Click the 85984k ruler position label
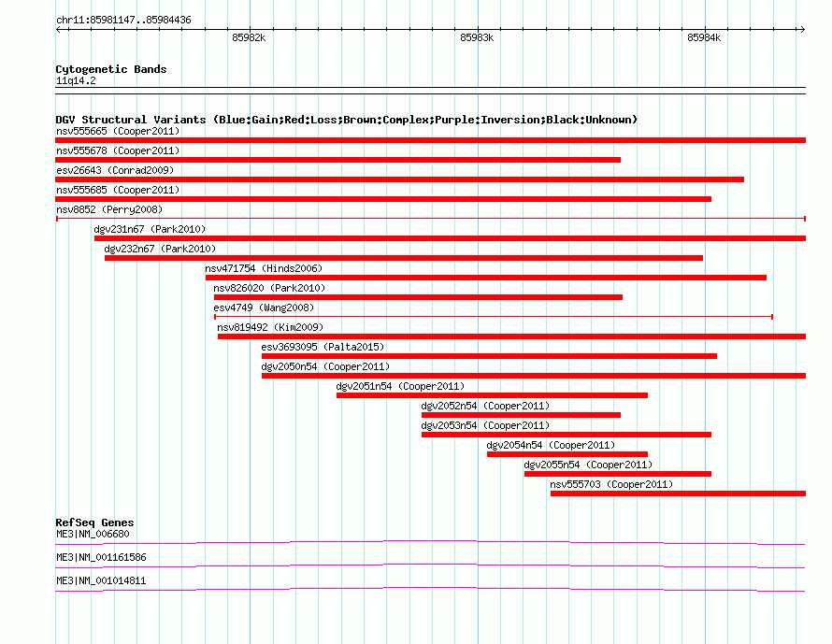The height and width of the screenshot is (644, 832). 704,37
